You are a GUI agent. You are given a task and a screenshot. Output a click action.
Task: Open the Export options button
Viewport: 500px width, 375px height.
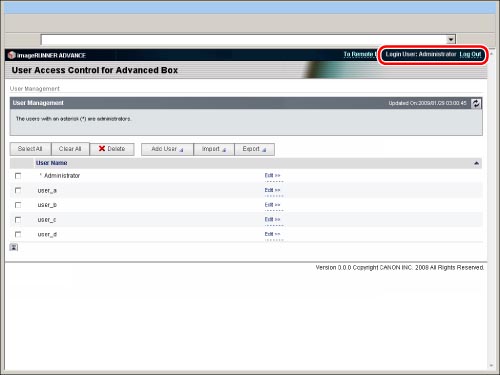pyautogui.click(x=254, y=149)
